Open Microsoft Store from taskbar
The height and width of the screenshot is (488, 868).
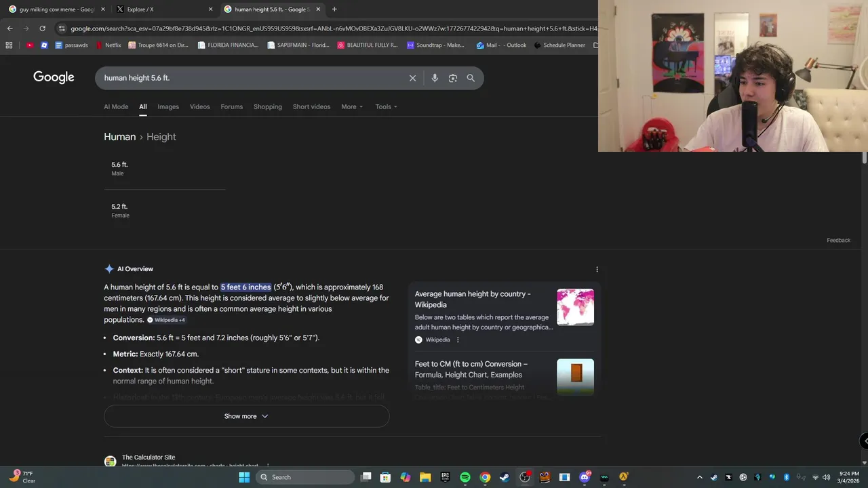385,477
